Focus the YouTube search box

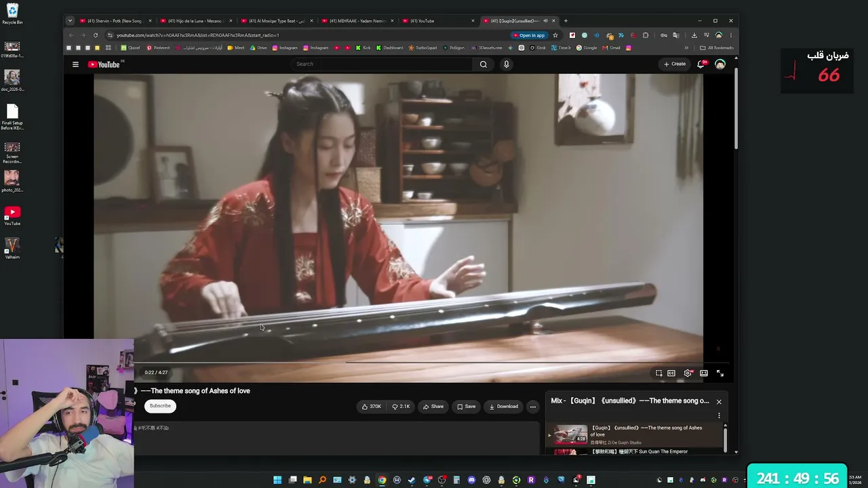[382, 64]
